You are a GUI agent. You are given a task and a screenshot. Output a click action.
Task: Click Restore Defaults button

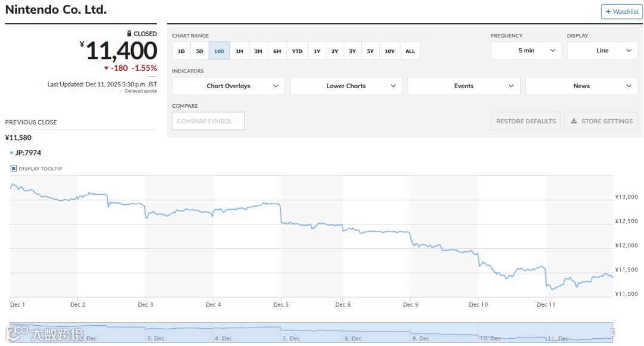coord(526,121)
